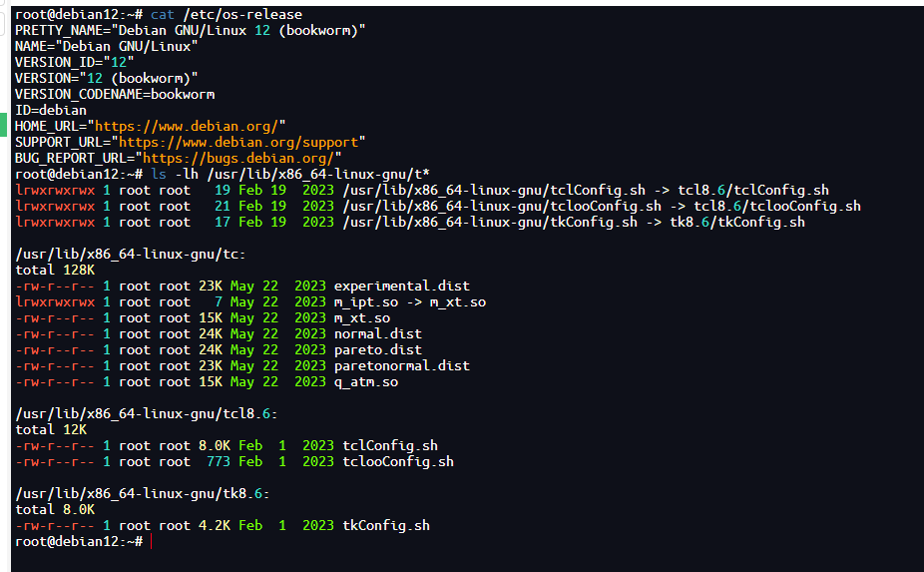Viewport: 924px width, 572px height.
Task: Click the paretonormal.dist file name
Action: point(402,365)
